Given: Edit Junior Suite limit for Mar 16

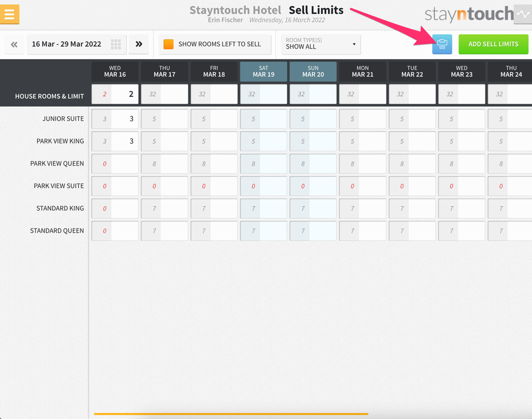Looking at the screenshot, I should tap(125, 119).
